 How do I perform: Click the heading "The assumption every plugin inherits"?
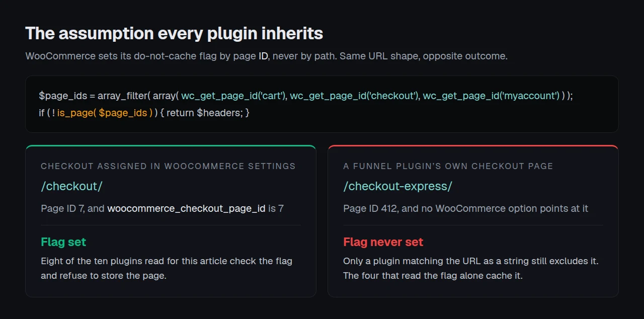tap(174, 33)
